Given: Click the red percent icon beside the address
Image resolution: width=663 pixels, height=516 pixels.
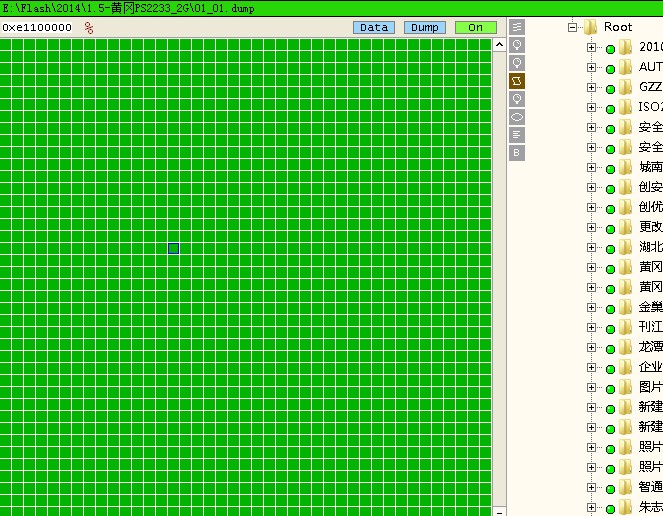Looking at the screenshot, I should pos(89,28).
